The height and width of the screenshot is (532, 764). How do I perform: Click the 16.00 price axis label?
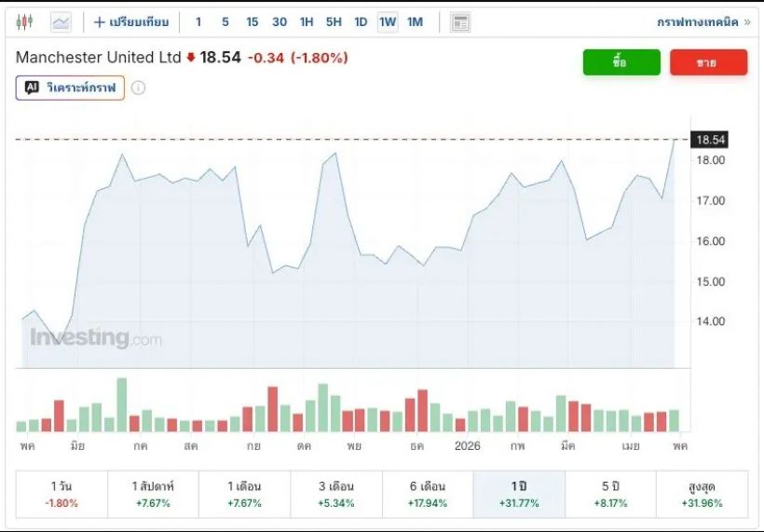(x=711, y=241)
